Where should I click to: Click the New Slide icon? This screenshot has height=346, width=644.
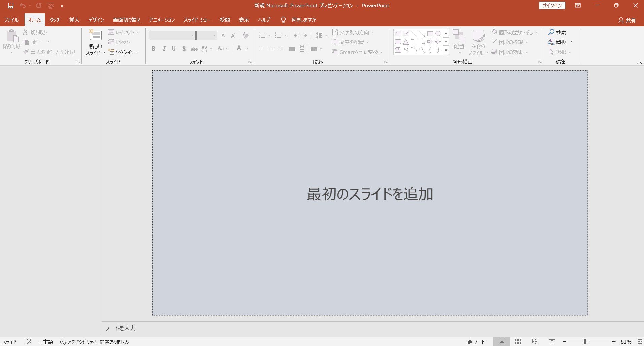coord(95,36)
